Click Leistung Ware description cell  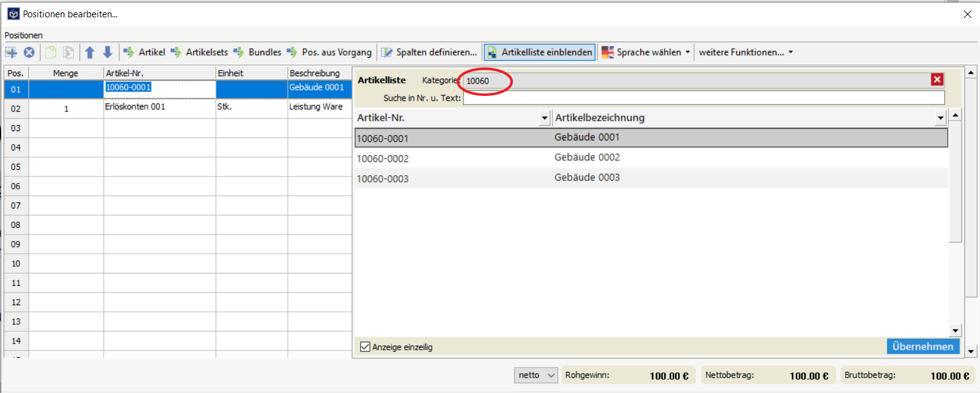click(x=319, y=108)
